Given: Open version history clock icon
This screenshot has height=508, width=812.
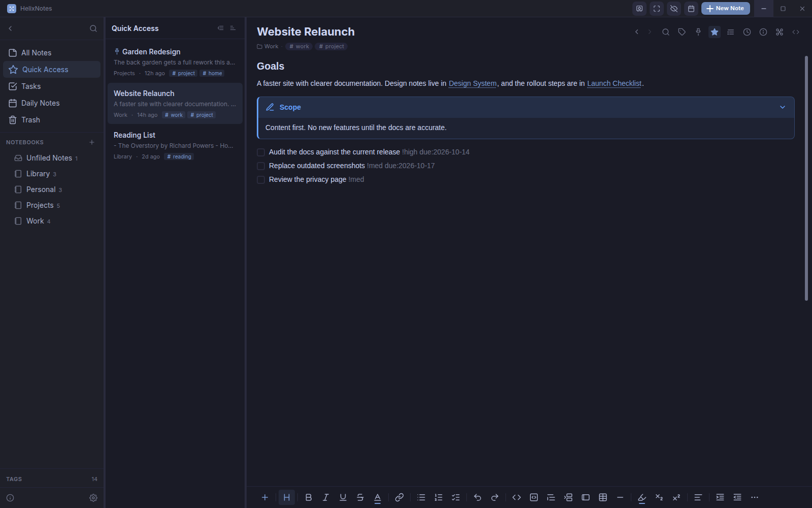Looking at the screenshot, I should coord(747,32).
